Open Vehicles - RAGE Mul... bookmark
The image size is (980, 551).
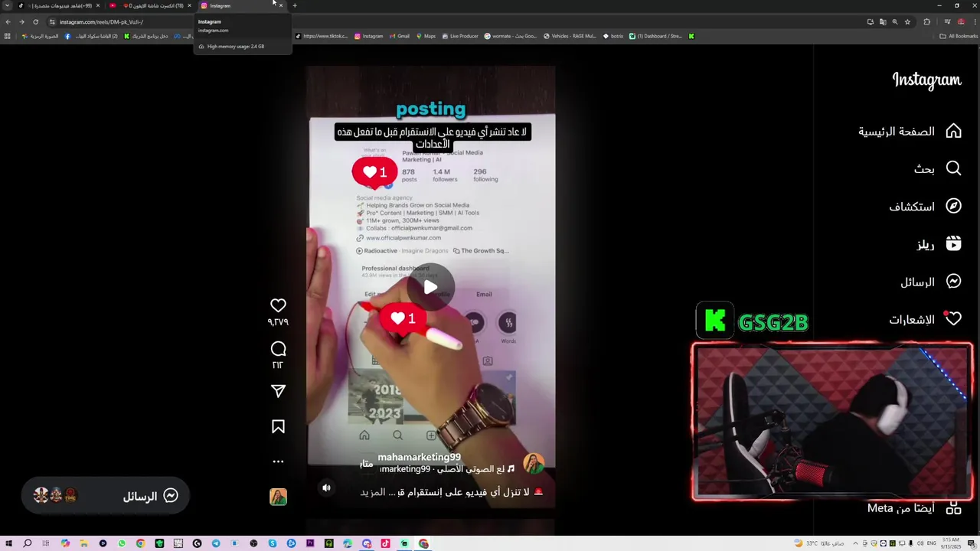pyautogui.click(x=569, y=36)
